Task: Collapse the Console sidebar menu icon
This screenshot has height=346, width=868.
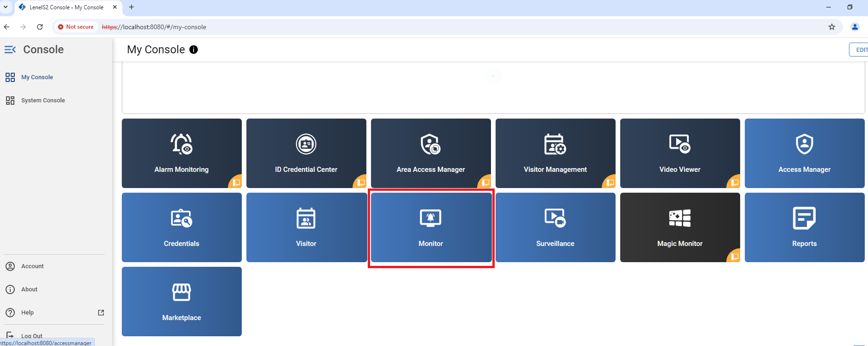Action: tap(10, 50)
